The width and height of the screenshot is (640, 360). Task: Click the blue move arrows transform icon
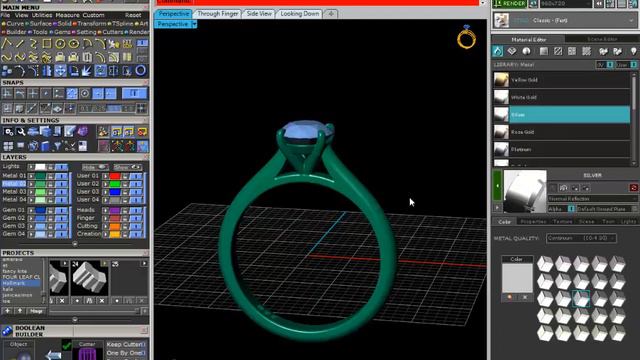point(60,71)
